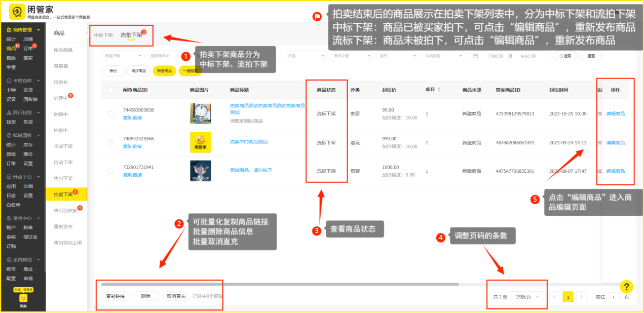Open the calendar date picker icon

click(476, 56)
